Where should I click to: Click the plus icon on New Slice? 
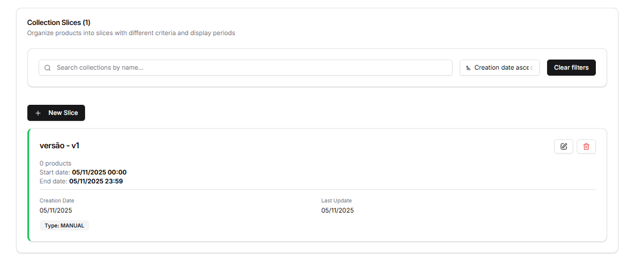pos(38,113)
